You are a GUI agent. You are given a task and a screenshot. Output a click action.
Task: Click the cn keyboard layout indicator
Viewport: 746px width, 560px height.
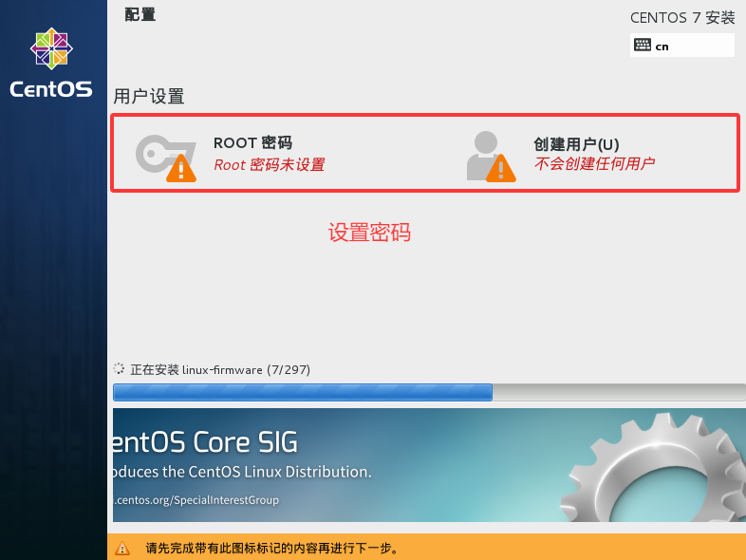[681, 46]
